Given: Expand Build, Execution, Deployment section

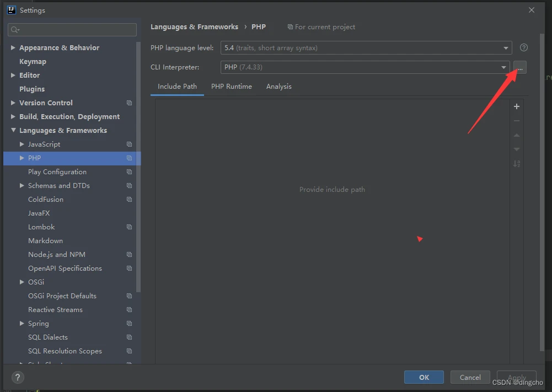Looking at the screenshot, I should tap(13, 116).
